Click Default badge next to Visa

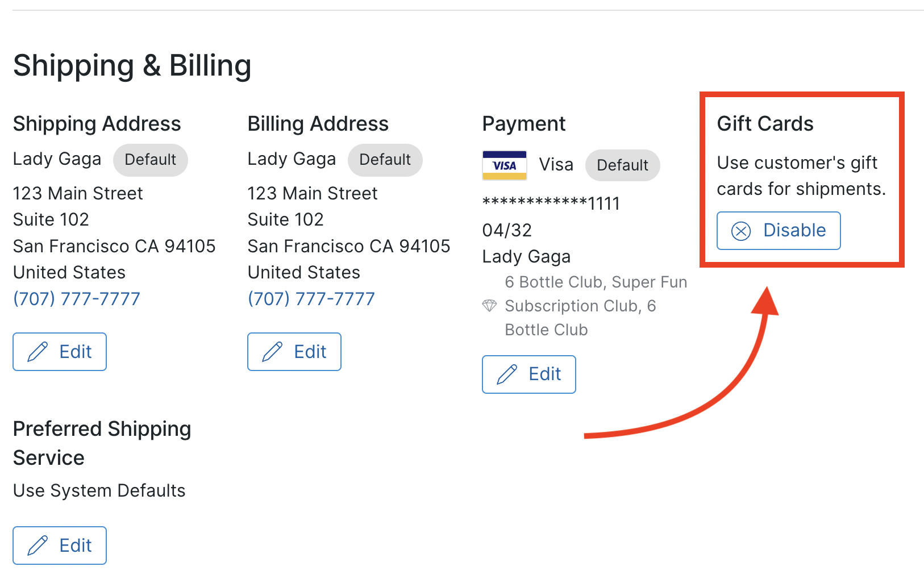click(x=623, y=165)
